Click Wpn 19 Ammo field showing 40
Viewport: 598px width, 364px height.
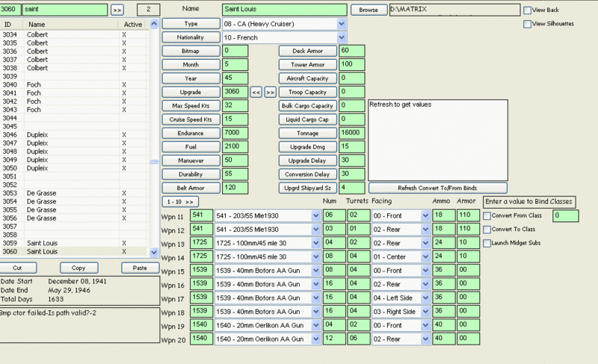(443, 325)
